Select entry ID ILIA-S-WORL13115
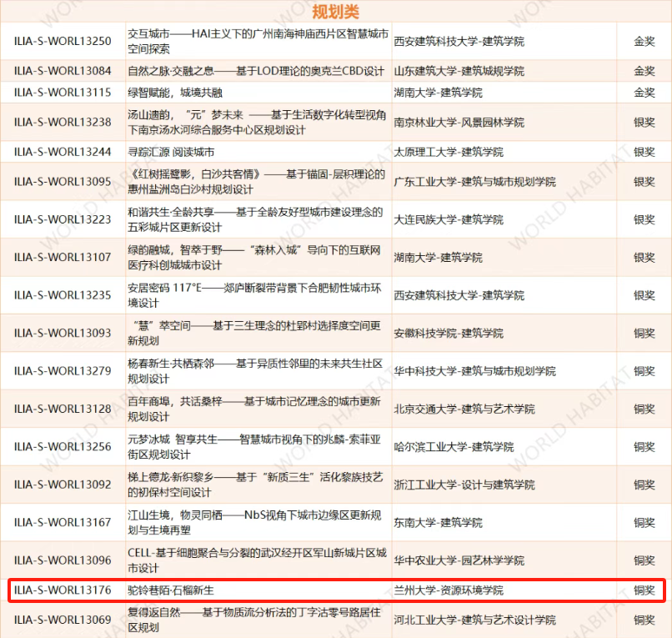Image resolution: width=672 pixels, height=638 pixels. (63, 93)
